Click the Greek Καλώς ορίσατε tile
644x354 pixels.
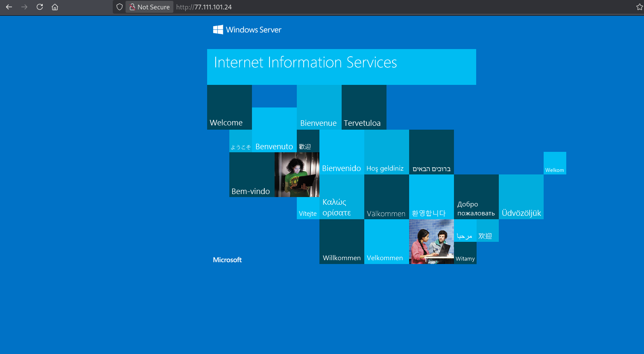pos(342,197)
